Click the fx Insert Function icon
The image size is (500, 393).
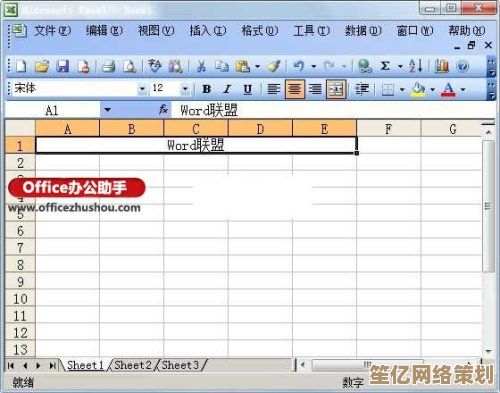(x=163, y=109)
